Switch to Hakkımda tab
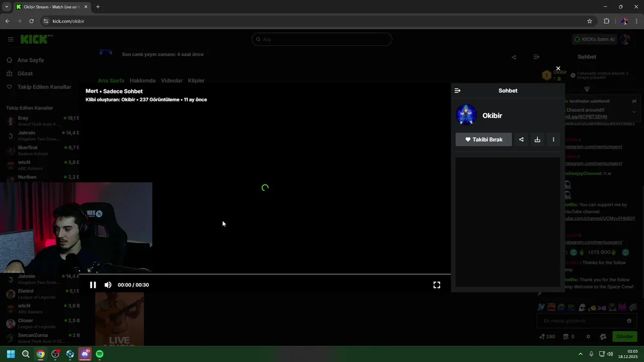Viewport: 644px width, 362px height. 142,80
